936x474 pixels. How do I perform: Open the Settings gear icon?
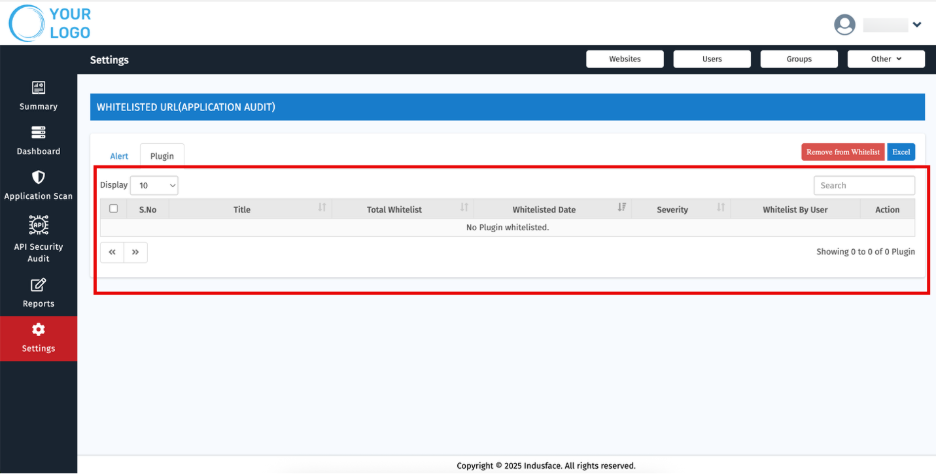click(x=38, y=330)
